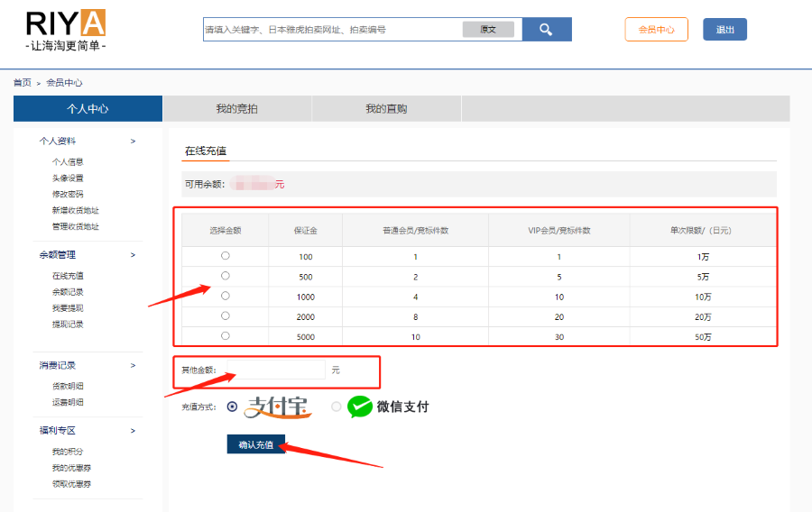Click the 退出 logout button
The height and width of the screenshot is (512, 812).
click(724, 30)
